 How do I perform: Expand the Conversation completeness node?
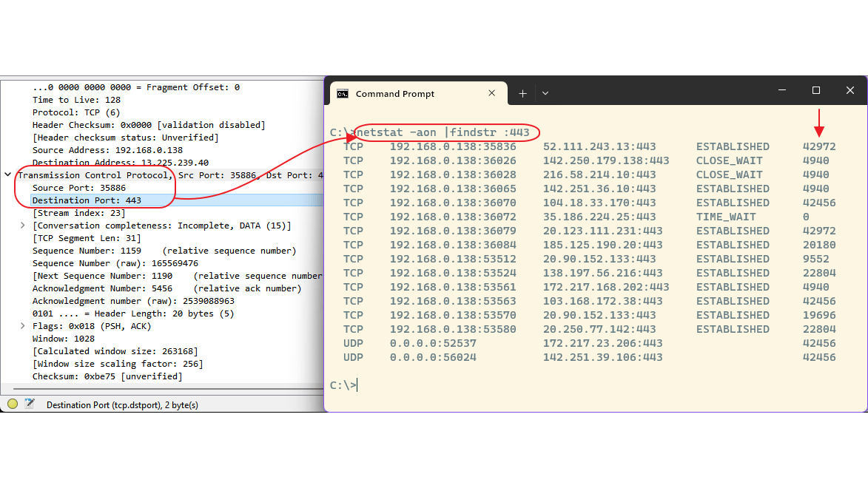(x=23, y=226)
